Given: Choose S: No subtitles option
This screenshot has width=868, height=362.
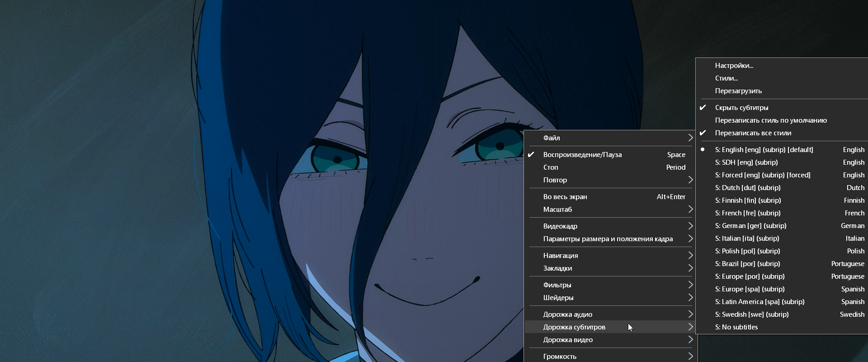Looking at the screenshot, I should point(782,327).
